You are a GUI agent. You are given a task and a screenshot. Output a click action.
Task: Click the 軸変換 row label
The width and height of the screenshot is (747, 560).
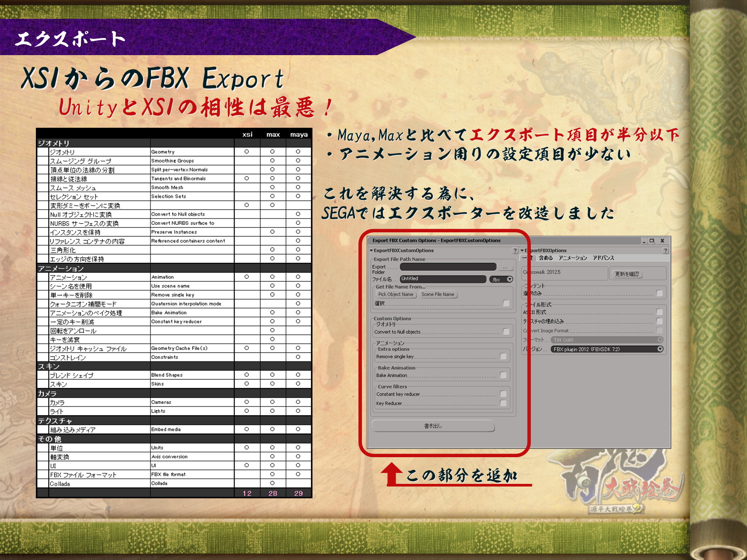pos(60,457)
